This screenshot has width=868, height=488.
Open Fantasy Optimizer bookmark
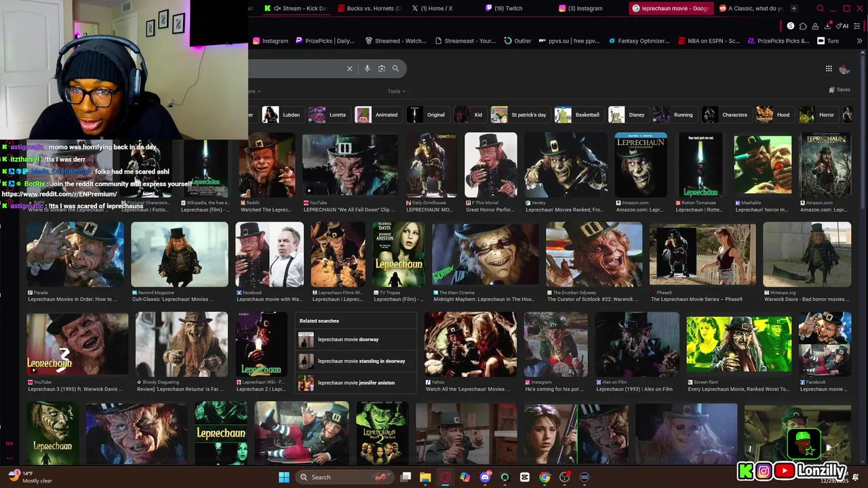[x=639, y=41]
